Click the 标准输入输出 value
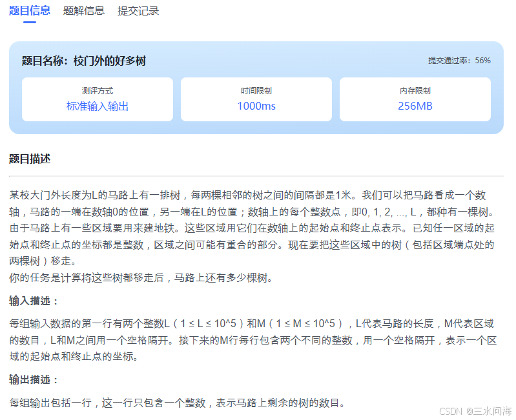The image size is (516, 420). coord(98,106)
